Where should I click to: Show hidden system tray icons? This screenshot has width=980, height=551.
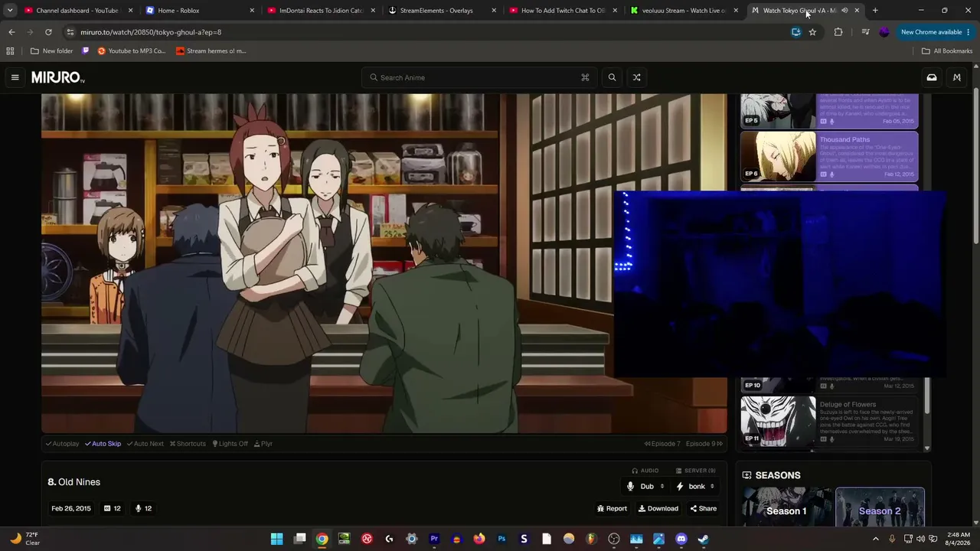(x=876, y=539)
